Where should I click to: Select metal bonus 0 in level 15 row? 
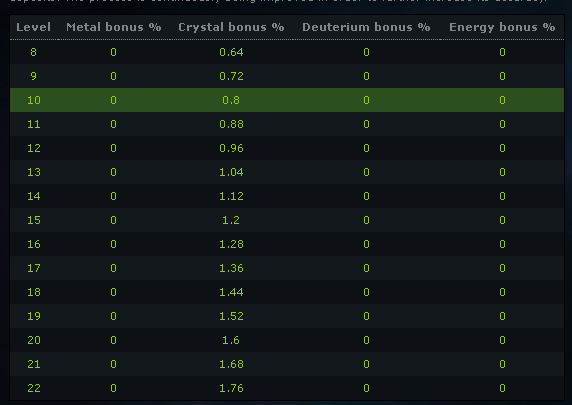(113, 220)
